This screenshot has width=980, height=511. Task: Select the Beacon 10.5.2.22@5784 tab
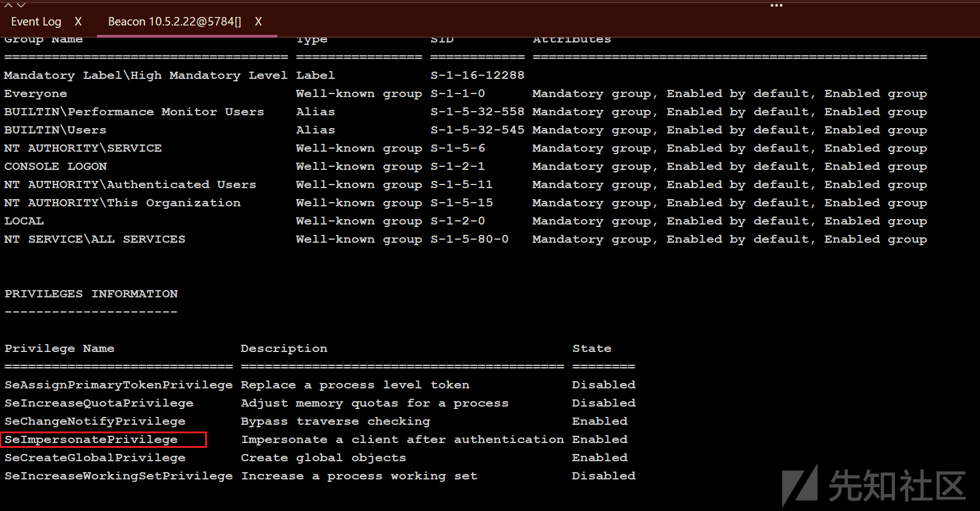coord(174,22)
